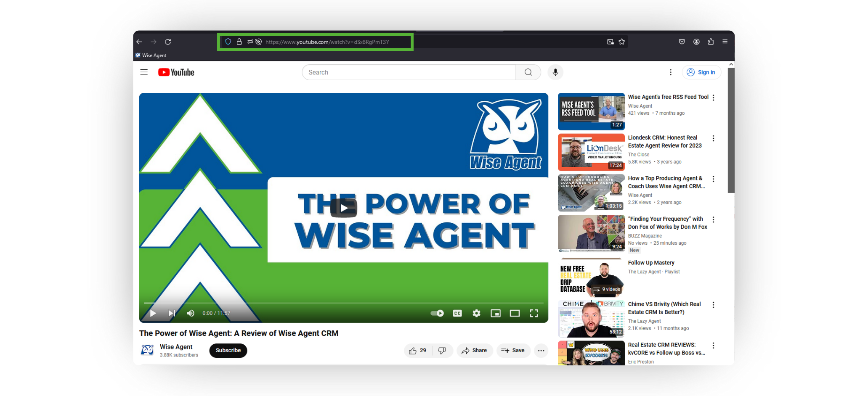The width and height of the screenshot is (868, 396).
Task: Open YouTube settings three-dot menu in header
Action: pos(671,72)
